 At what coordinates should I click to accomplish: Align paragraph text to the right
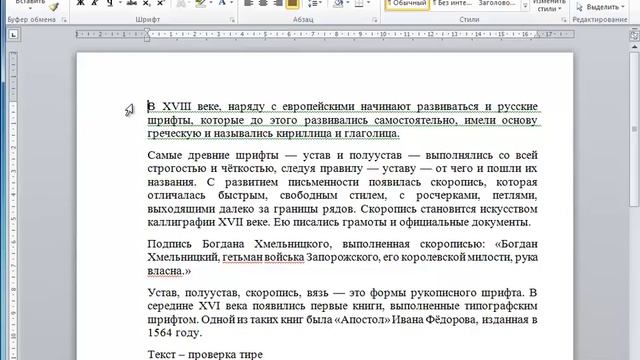point(278,3)
